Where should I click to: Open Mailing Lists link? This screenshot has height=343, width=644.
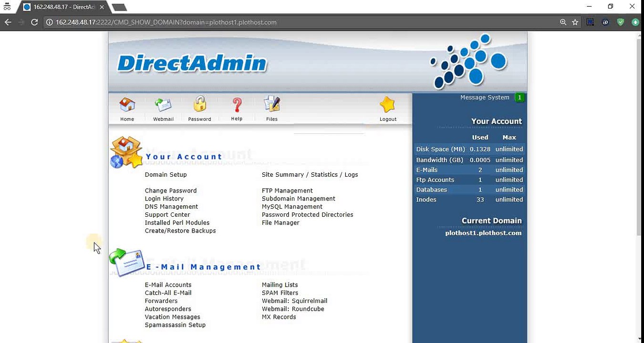[x=280, y=285]
